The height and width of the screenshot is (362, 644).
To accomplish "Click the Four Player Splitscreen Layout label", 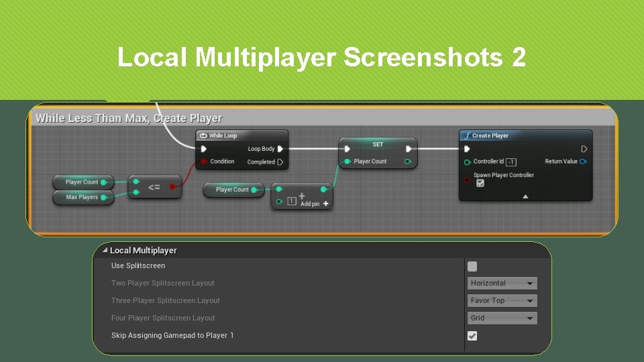I will click(x=163, y=318).
